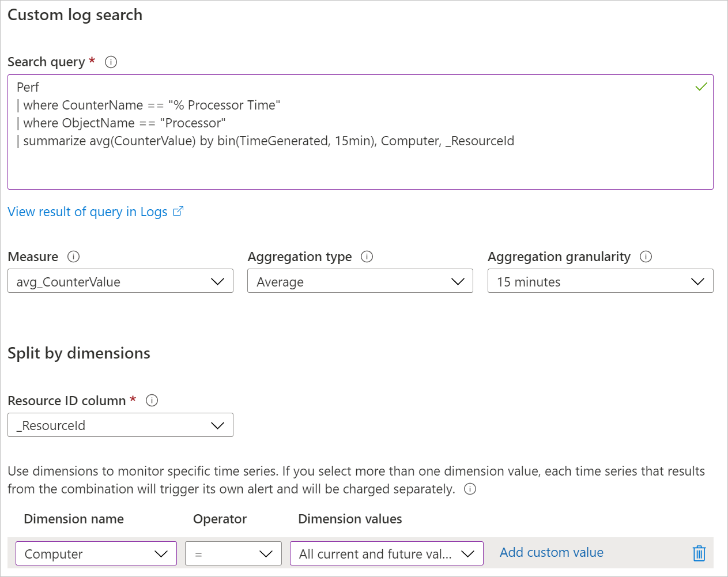Click the info icon next to Search query

pos(111,62)
